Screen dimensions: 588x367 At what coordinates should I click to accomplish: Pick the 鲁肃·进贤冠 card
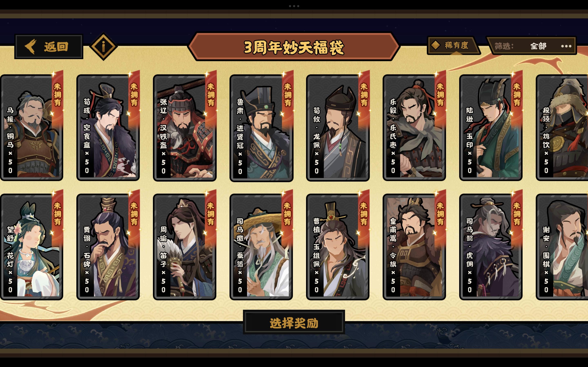[x=262, y=127]
